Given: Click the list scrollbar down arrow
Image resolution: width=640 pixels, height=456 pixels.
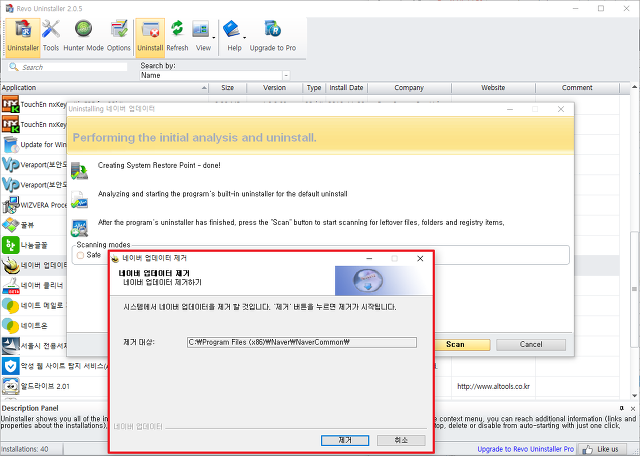Looking at the screenshot, I should click(x=634, y=396).
